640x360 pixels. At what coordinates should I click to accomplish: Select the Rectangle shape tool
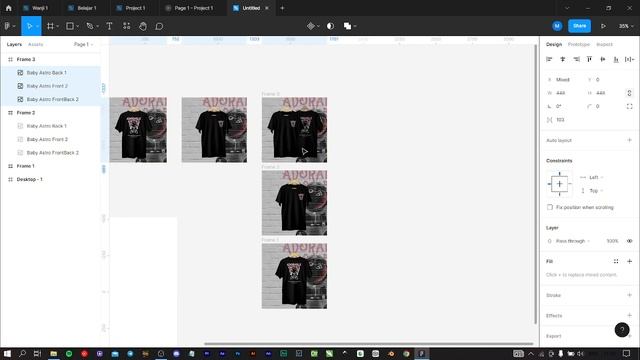pyautogui.click(x=70, y=26)
